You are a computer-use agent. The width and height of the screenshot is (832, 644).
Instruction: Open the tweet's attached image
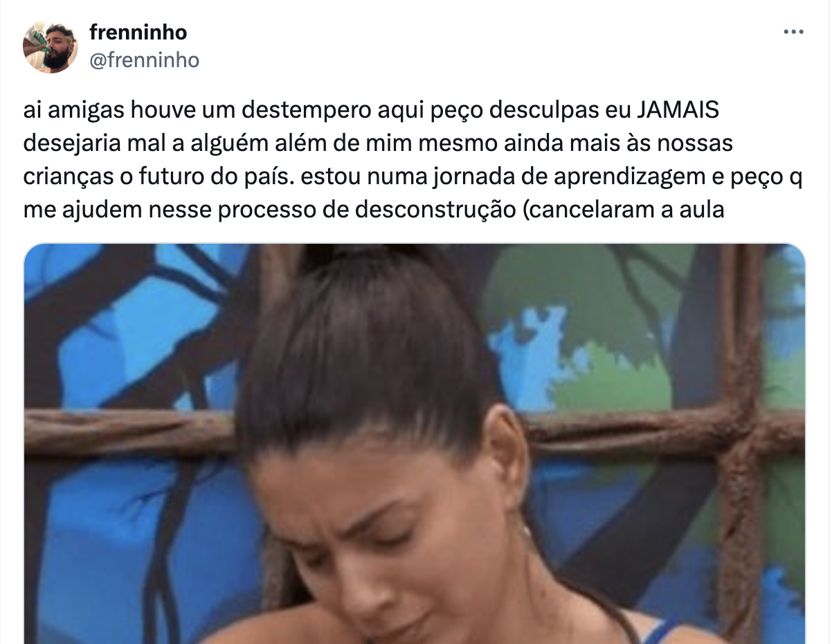[x=415, y=443]
